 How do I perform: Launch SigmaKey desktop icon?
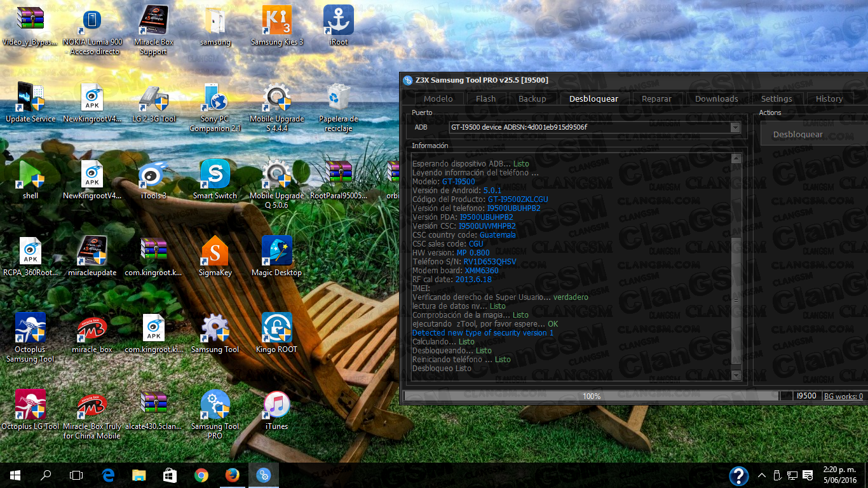point(215,251)
